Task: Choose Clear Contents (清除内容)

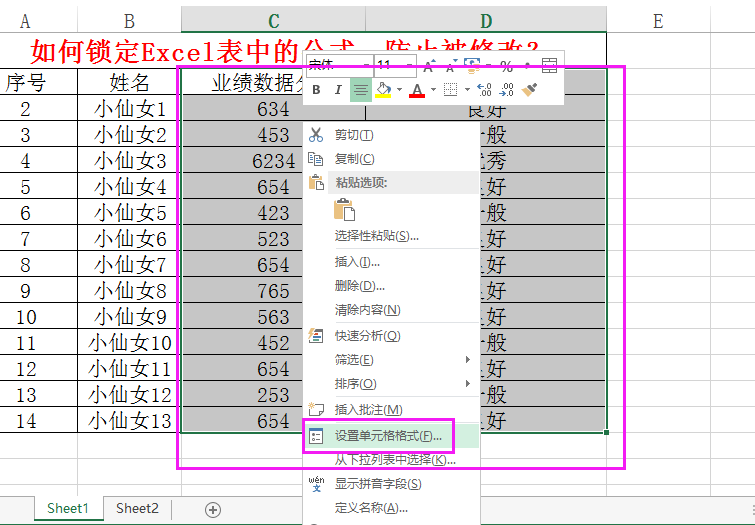Action: (391, 310)
